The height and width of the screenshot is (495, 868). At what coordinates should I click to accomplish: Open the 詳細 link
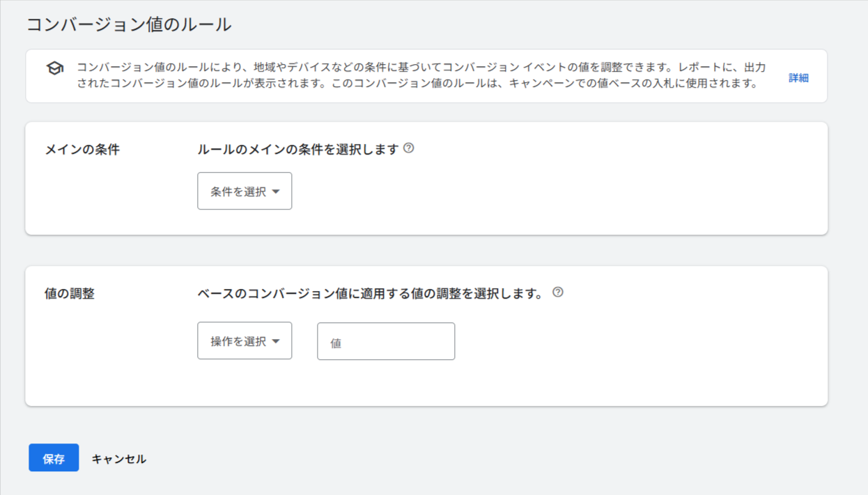coord(798,78)
